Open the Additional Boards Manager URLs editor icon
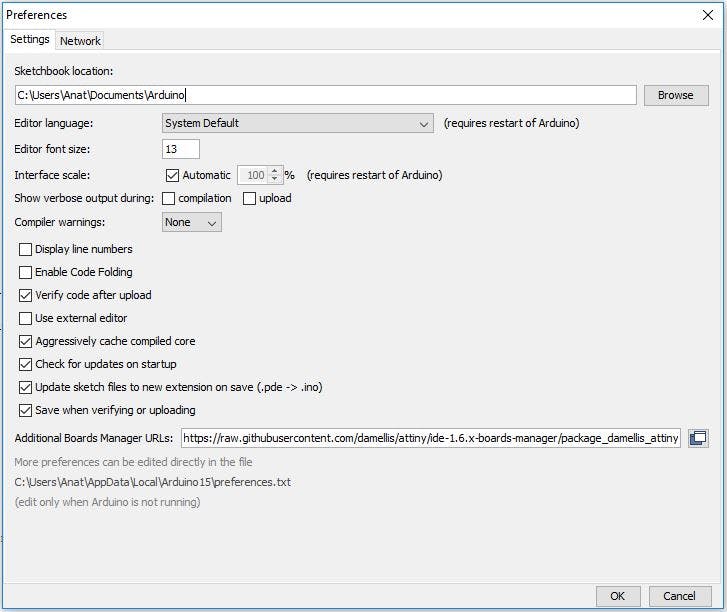 698,438
